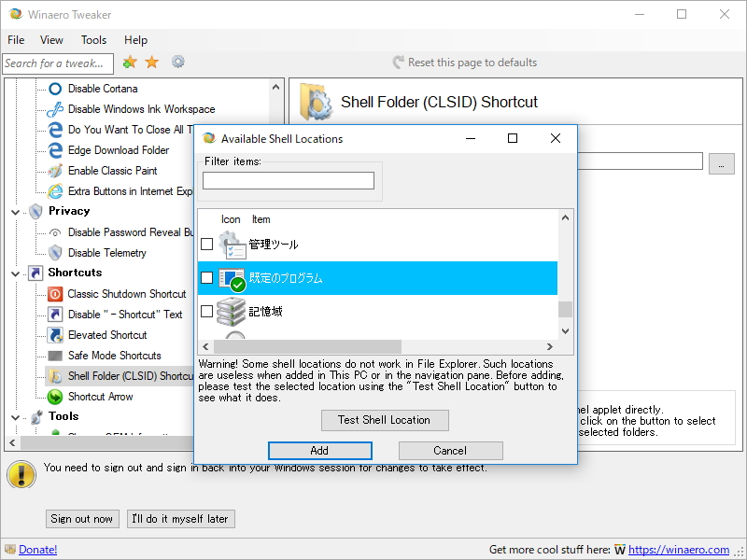747x560 pixels.
Task: Focus the Filter items text field
Action: [289, 180]
